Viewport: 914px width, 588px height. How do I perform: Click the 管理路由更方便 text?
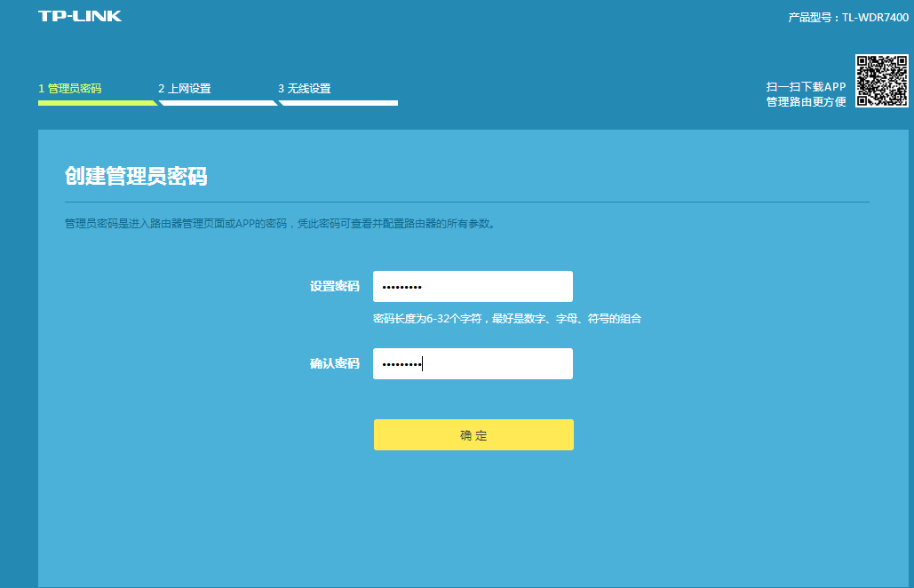(x=806, y=102)
